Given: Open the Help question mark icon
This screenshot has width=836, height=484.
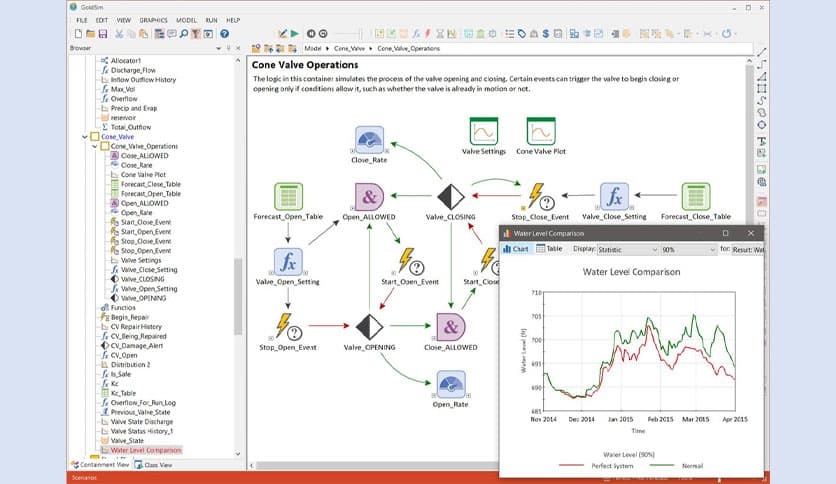Looking at the screenshot, I should [224, 34].
